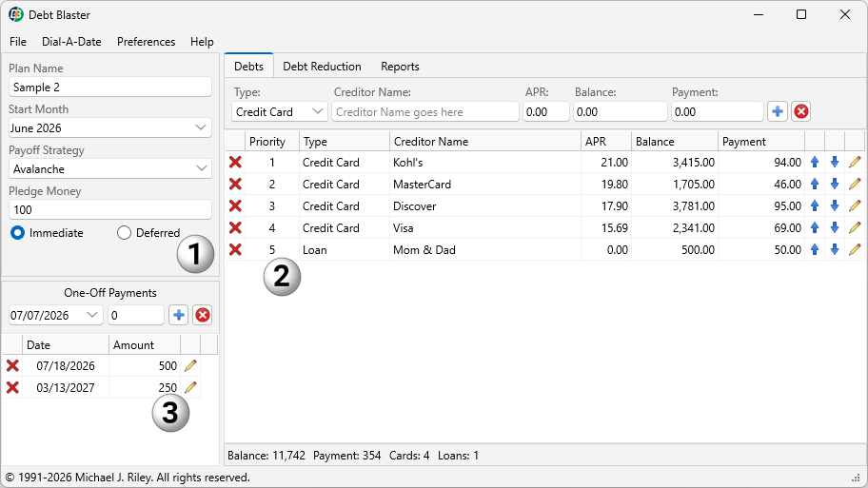Delete the Discover debt row
868x488 pixels.
235,205
